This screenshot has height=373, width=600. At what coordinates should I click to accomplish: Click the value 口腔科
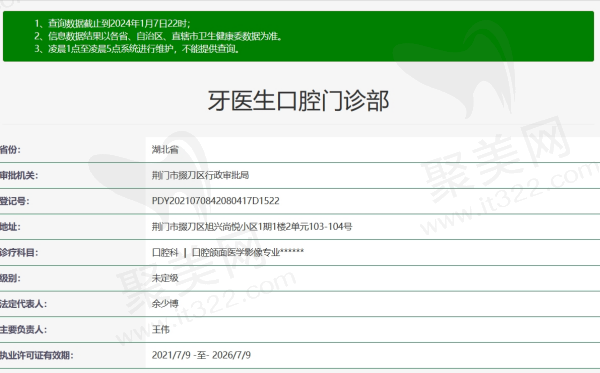(165, 252)
